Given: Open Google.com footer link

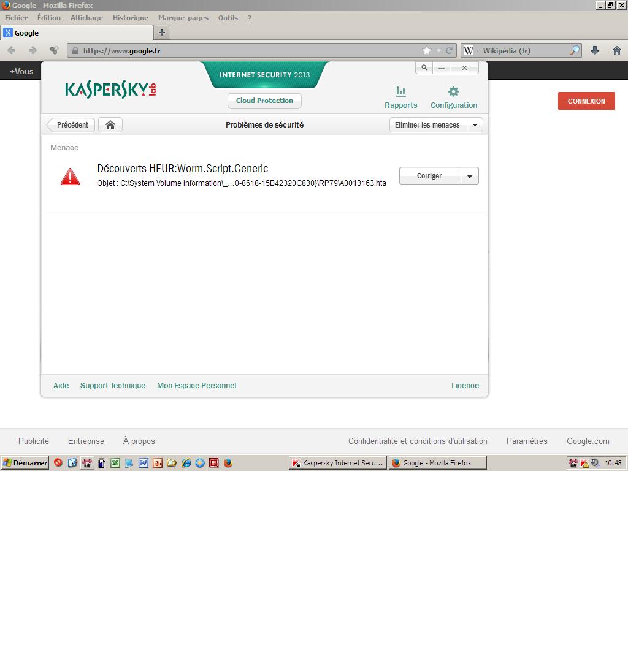Looking at the screenshot, I should click(x=588, y=441).
